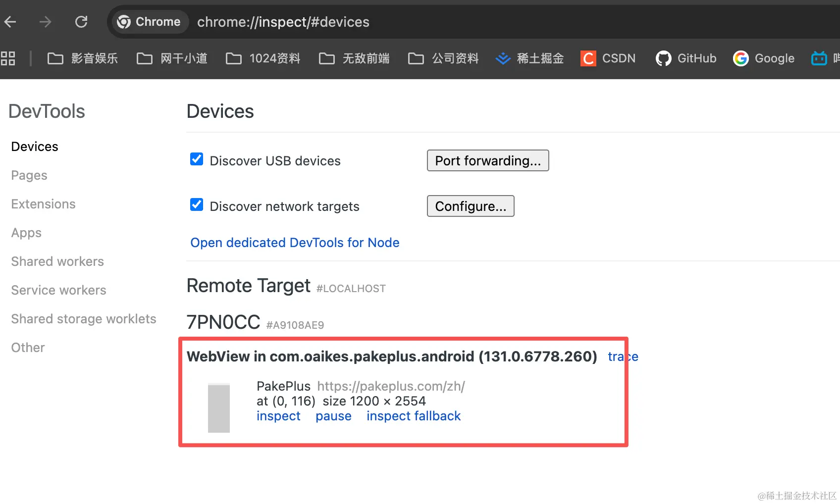Screen dimensions: 840x504
Task: Select Shared storage worklets in the sidebar
Action: [x=84, y=319]
